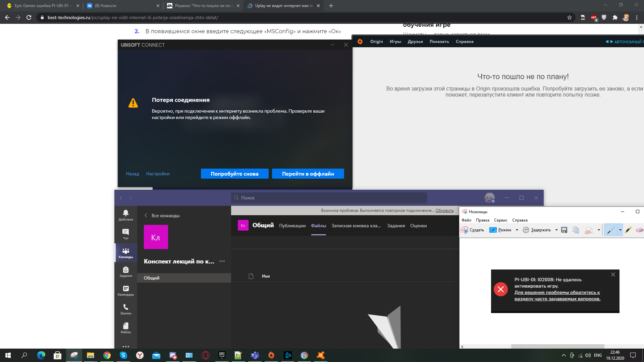The height and width of the screenshot is (362, 644).
Task: Reload the current browser page
Action: point(29,17)
